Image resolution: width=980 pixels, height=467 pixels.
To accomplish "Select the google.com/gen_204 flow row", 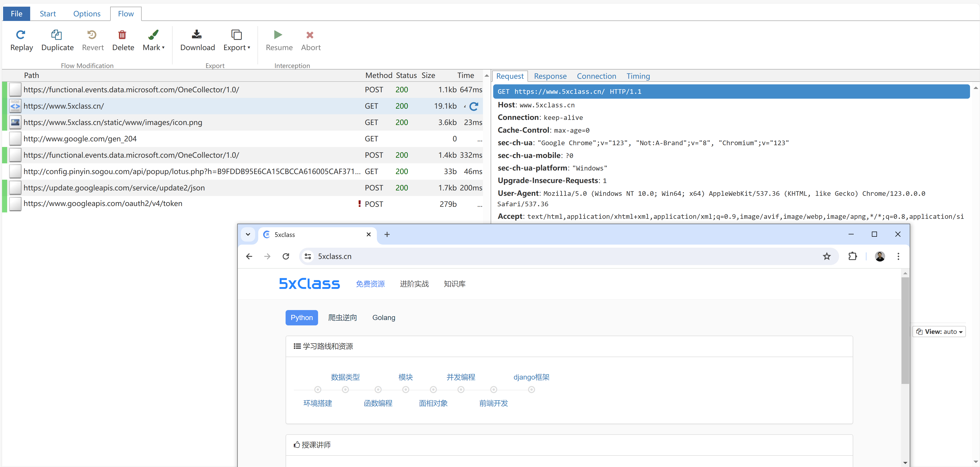I will pyautogui.click(x=242, y=139).
